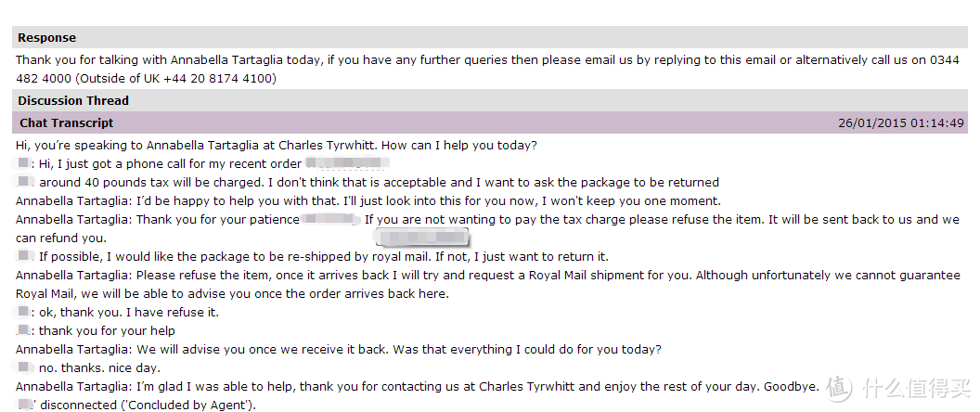The width and height of the screenshot is (980, 412).
Task: Click the 're-shipped by royal mail' message
Action: 324,256
